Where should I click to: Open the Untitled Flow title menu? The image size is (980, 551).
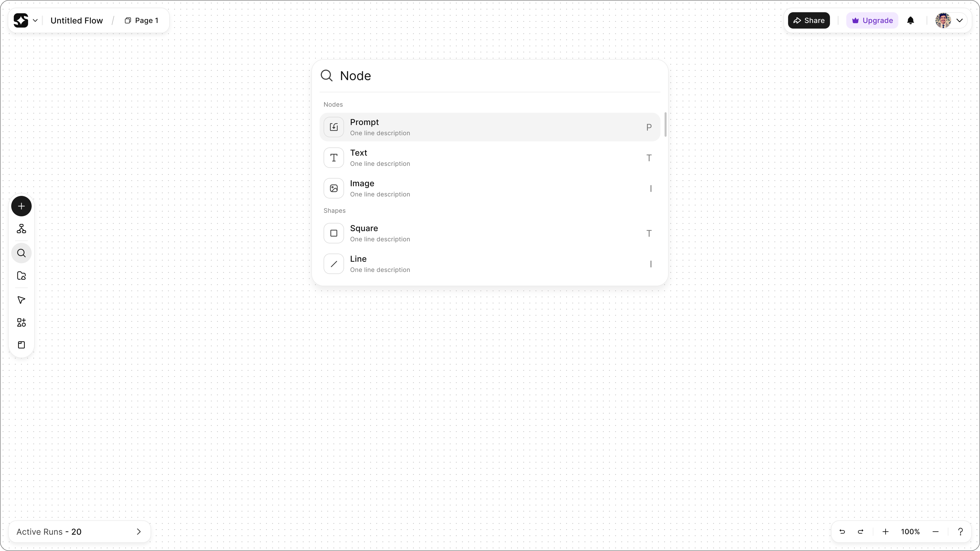coord(77,20)
